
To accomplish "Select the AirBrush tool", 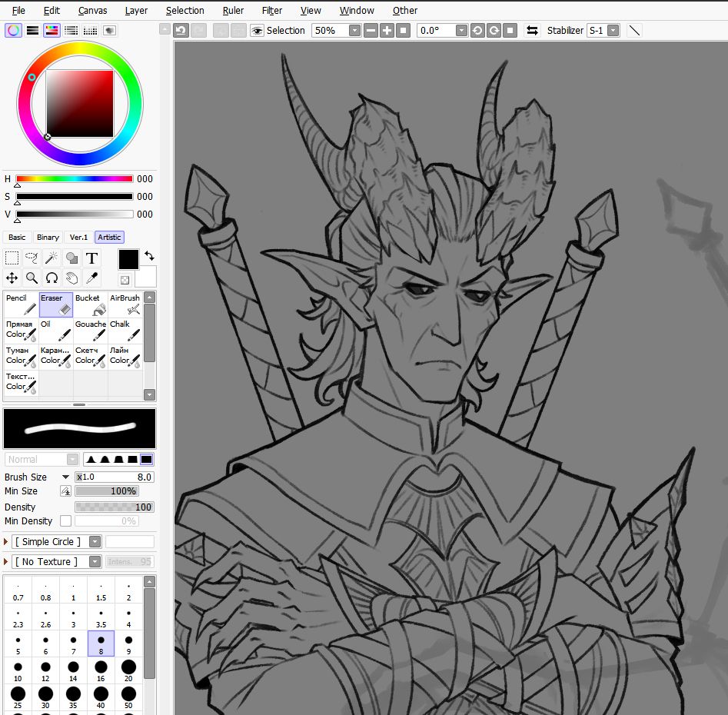I will click(x=125, y=304).
